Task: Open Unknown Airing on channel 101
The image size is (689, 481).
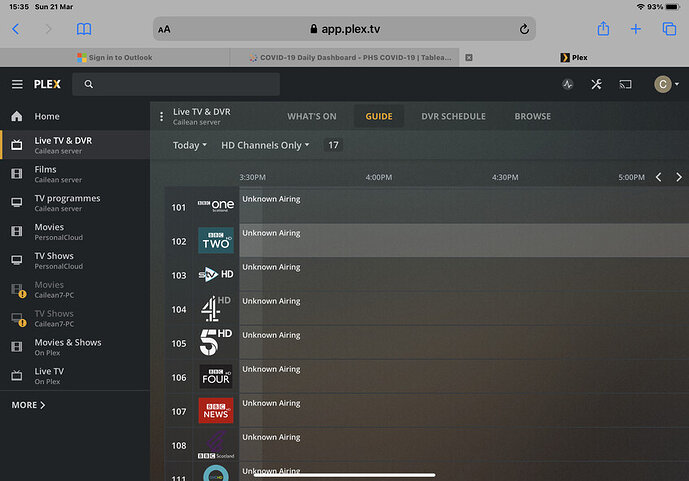Action: click(x=464, y=206)
